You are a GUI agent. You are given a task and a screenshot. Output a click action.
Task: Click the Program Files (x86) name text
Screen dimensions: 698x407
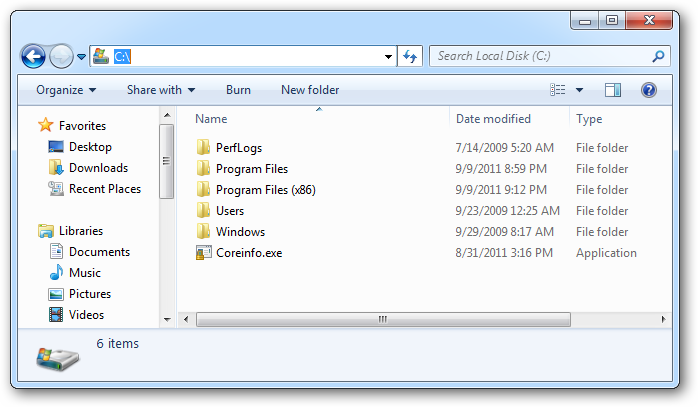(x=266, y=190)
